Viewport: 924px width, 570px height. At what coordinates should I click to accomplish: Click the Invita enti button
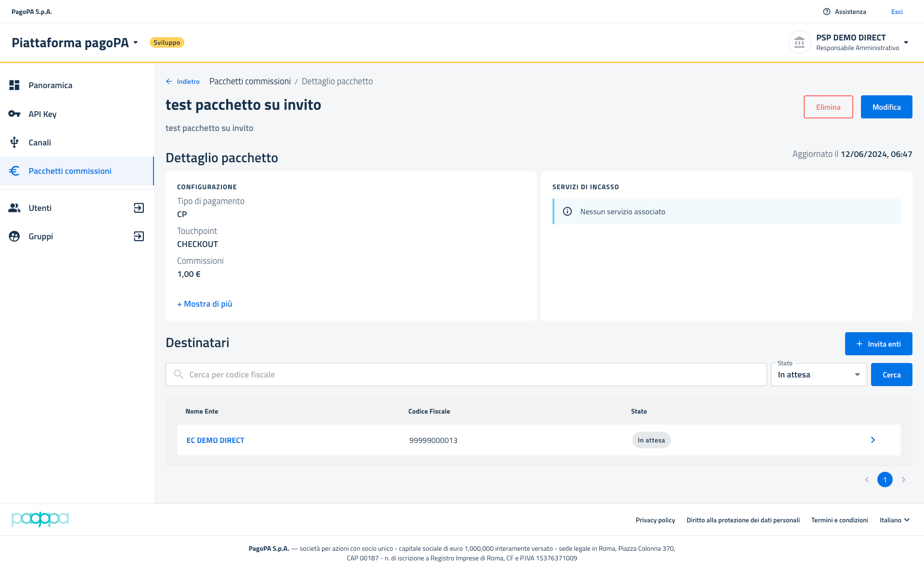click(878, 344)
